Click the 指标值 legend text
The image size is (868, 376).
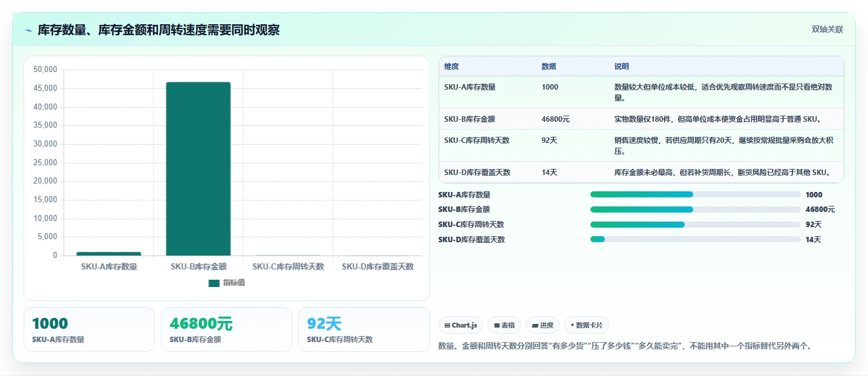pyautogui.click(x=234, y=283)
